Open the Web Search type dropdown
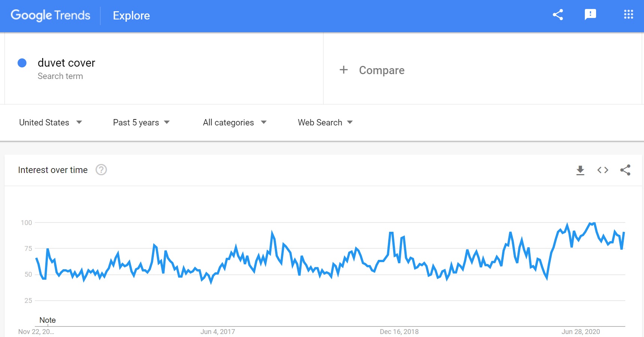Viewport: 644px width, 337px height. tap(325, 122)
